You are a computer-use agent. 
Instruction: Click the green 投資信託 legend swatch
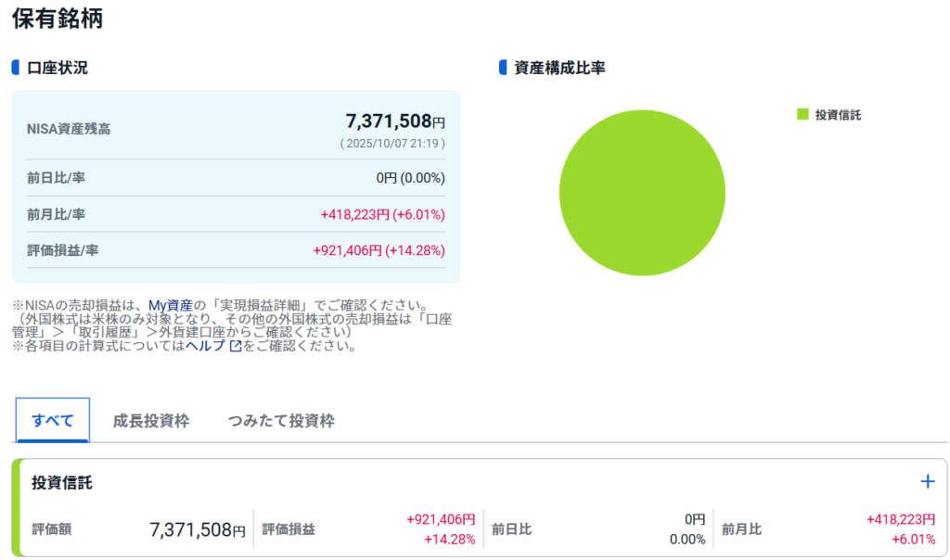pos(802,115)
